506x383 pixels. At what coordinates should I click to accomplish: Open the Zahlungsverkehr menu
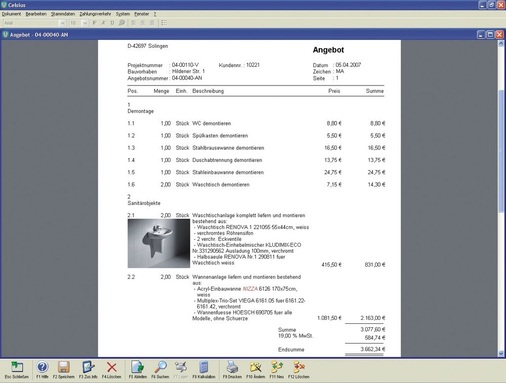[x=95, y=14]
